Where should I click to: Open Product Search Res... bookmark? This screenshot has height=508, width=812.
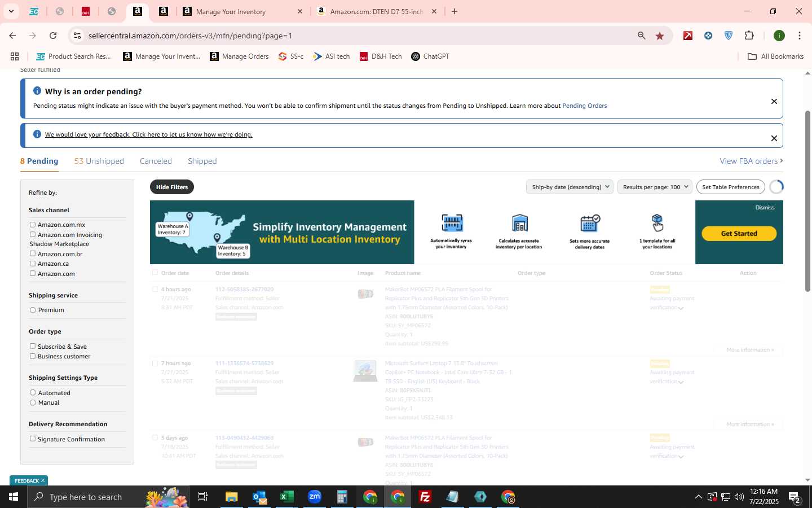click(73, 56)
